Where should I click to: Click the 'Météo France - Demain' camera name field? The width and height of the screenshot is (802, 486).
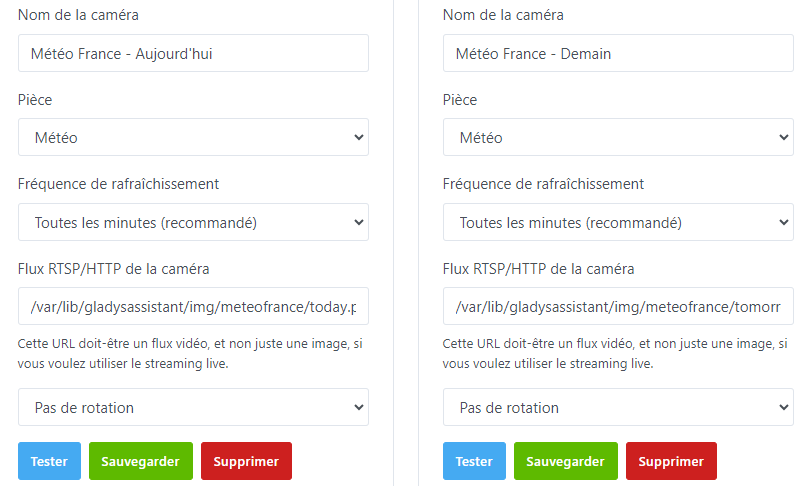[618, 54]
